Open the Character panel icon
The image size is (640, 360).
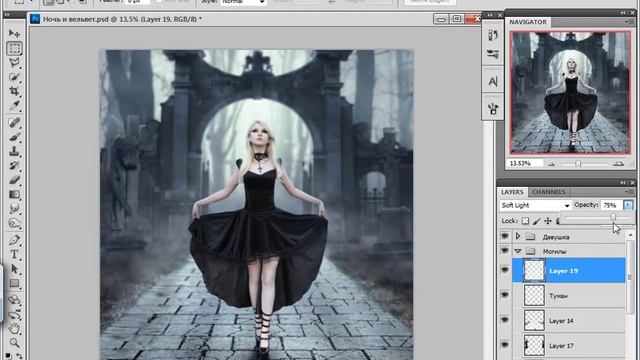[493, 81]
